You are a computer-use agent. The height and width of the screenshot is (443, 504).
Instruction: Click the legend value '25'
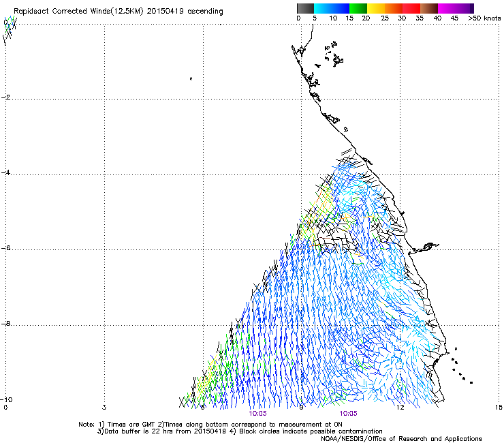point(385,18)
